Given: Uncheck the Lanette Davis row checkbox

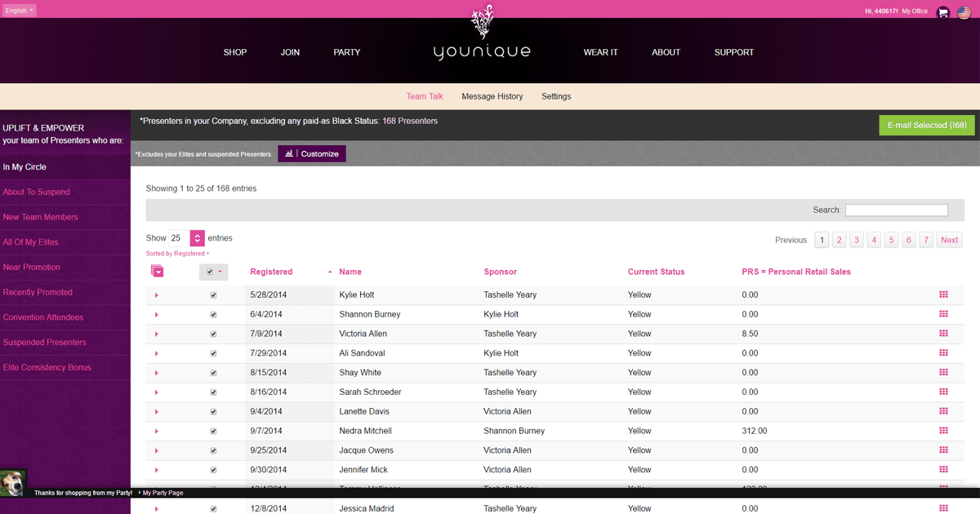Looking at the screenshot, I should click(x=213, y=412).
